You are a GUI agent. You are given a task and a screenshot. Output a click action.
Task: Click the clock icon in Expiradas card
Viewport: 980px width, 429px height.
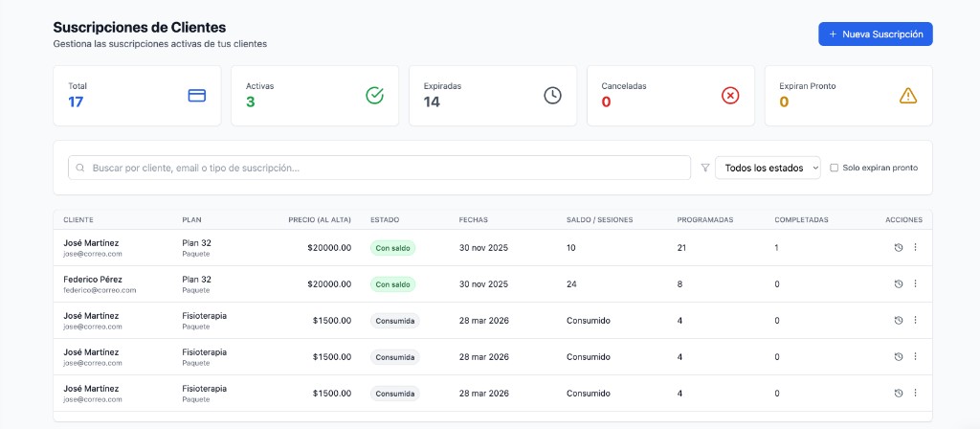(552, 96)
